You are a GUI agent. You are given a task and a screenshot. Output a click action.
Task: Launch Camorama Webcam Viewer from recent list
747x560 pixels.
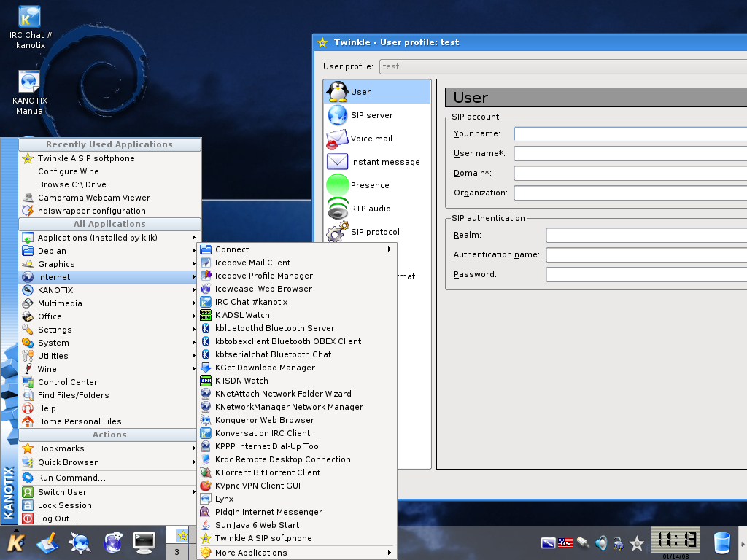click(109, 198)
